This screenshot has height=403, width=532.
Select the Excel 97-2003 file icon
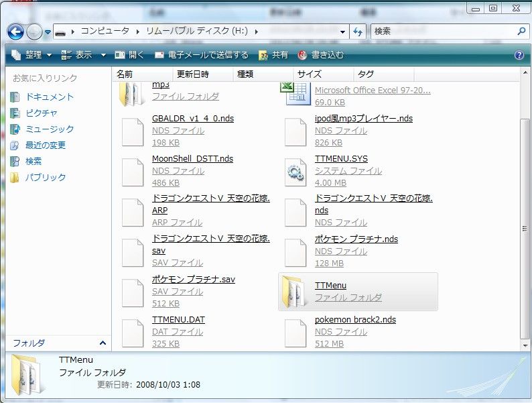coord(295,93)
